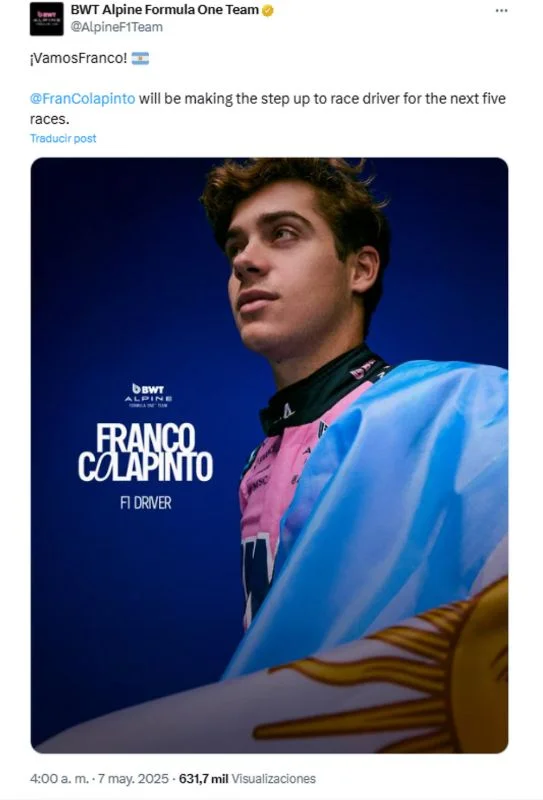Click the 4:00 a. m. timestamp
The image size is (543, 800).
59,779
